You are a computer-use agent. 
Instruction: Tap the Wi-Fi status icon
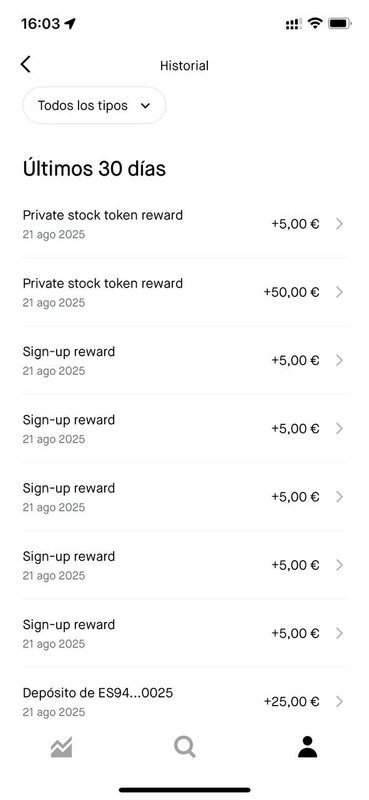(315, 23)
